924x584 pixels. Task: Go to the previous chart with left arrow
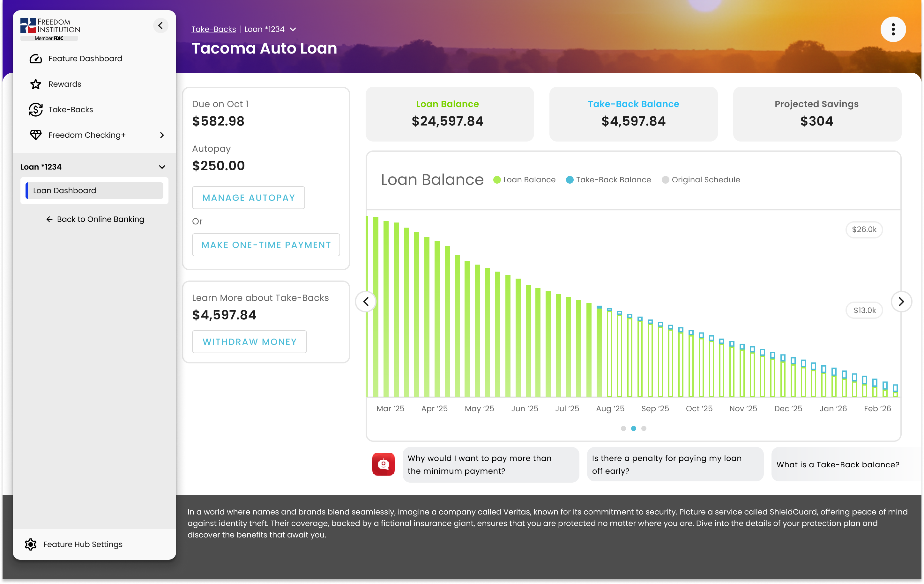tap(366, 302)
